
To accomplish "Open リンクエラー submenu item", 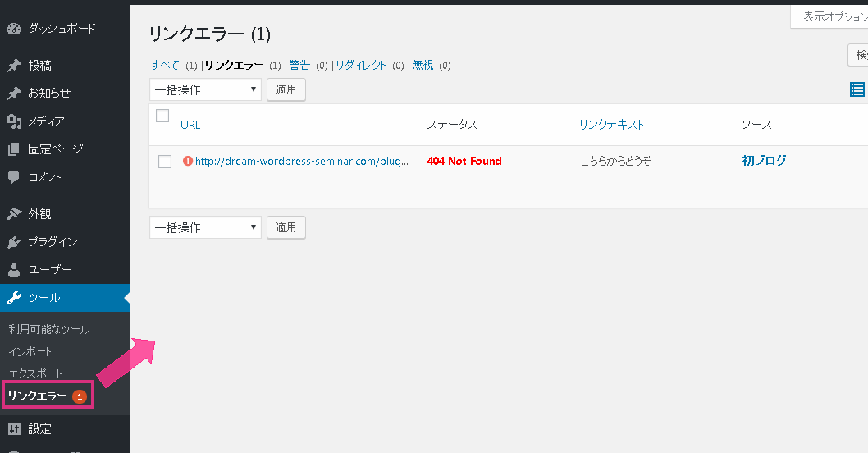I will tap(37, 396).
